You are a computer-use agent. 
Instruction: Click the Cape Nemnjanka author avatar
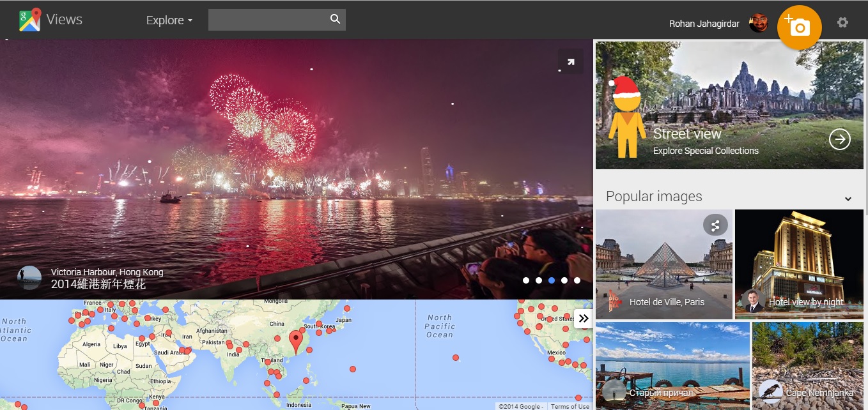[x=770, y=391]
